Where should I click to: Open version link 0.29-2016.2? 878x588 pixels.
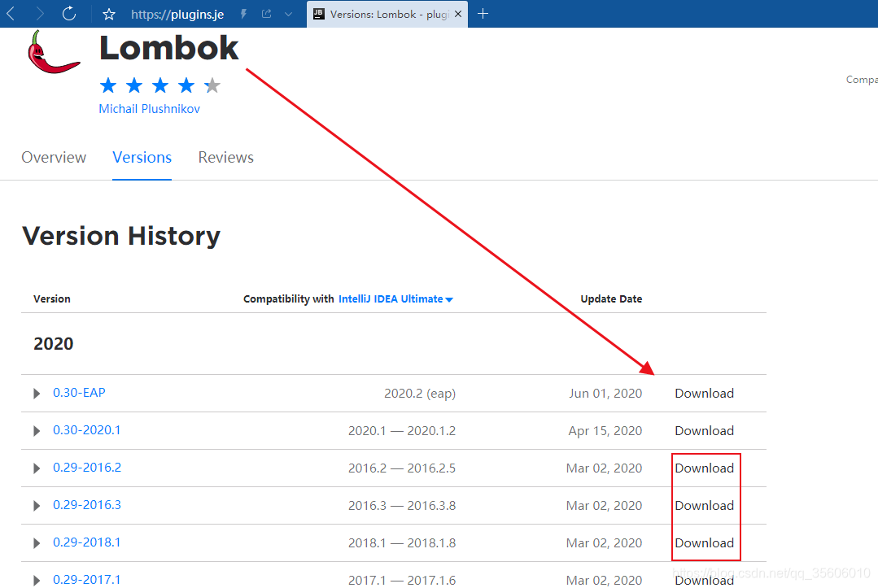87,468
